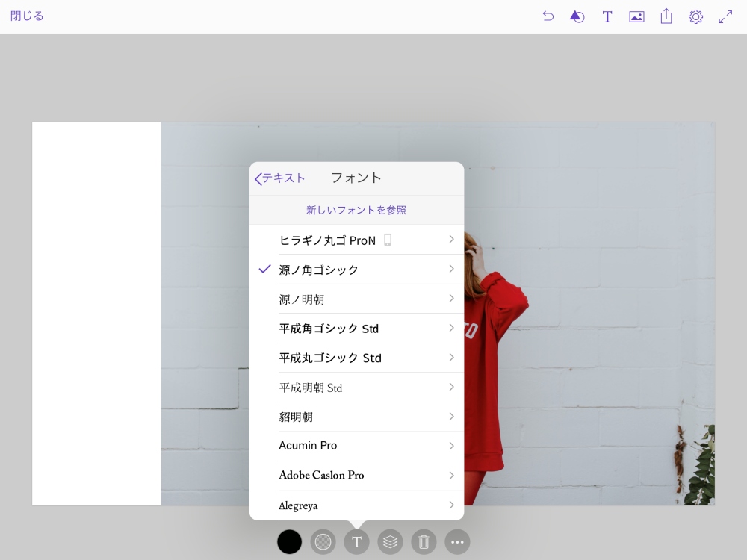Expand styles chevron for 平成明朝 Std
The image size is (747, 560).
tap(451, 387)
